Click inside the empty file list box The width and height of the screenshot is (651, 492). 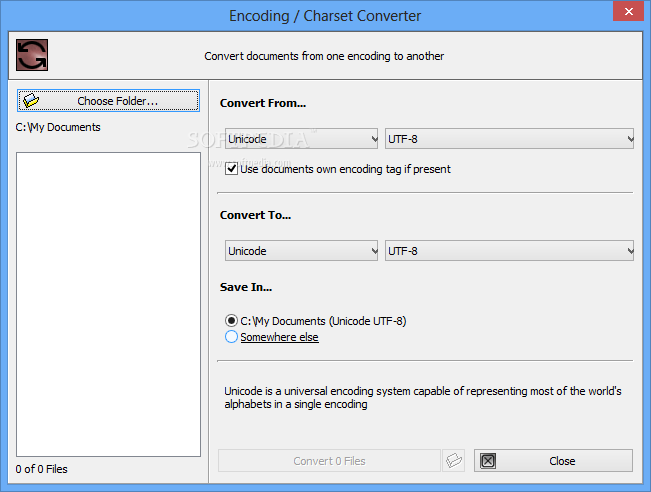[x=108, y=304]
